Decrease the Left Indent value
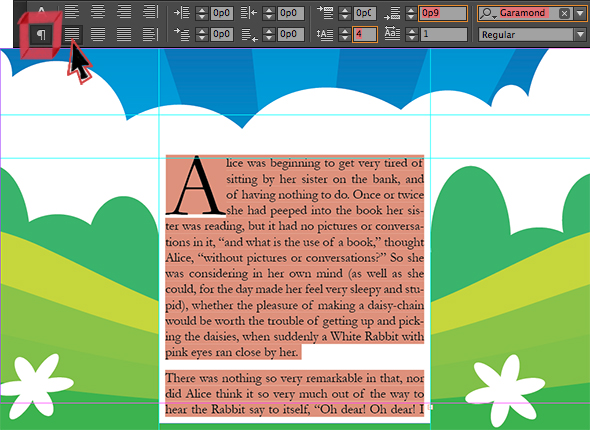This screenshot has height=430, width=590. click(x=202, y=17)
